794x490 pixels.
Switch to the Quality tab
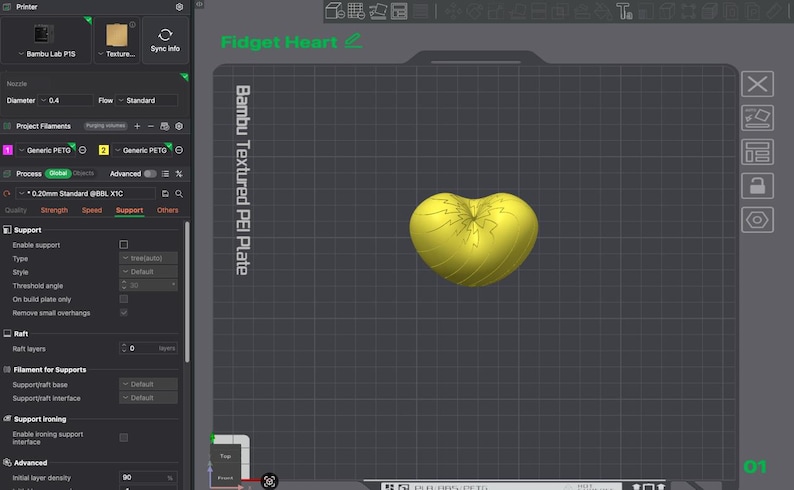[x=16, y=210]
